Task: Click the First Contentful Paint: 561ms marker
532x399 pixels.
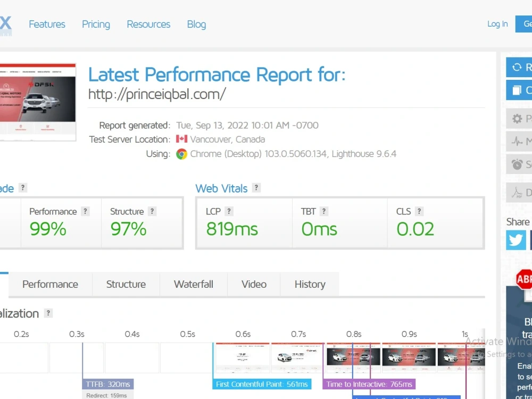Action: (x=262, y=384)
